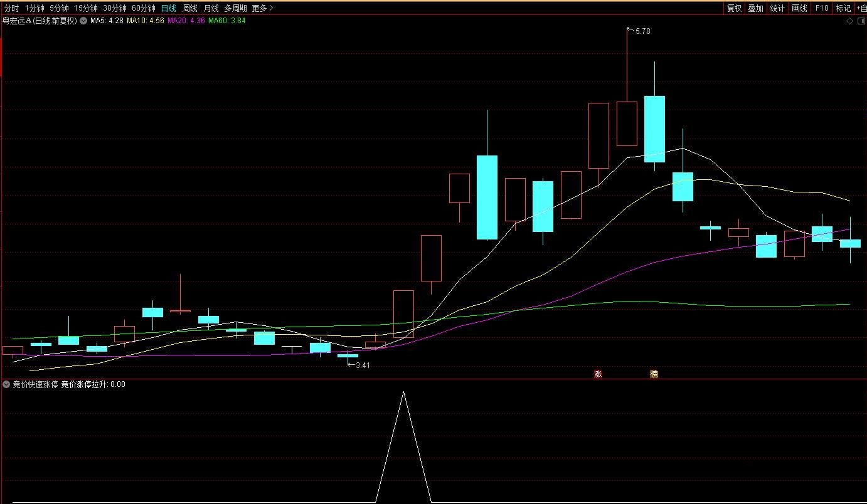Viewport: 867px width, 504px height.
Task: Expand the 竞价快速涨停 indicator dropdown arrow
Action: tap(6, 384)
